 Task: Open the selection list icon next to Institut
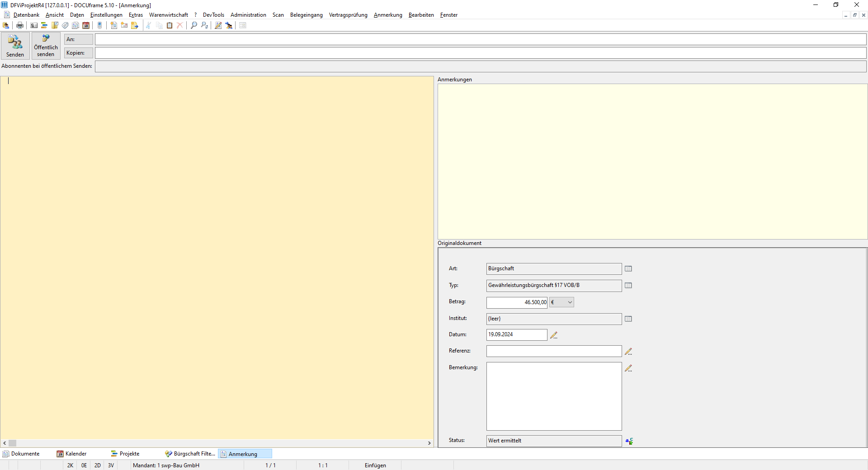click(628, 319)
